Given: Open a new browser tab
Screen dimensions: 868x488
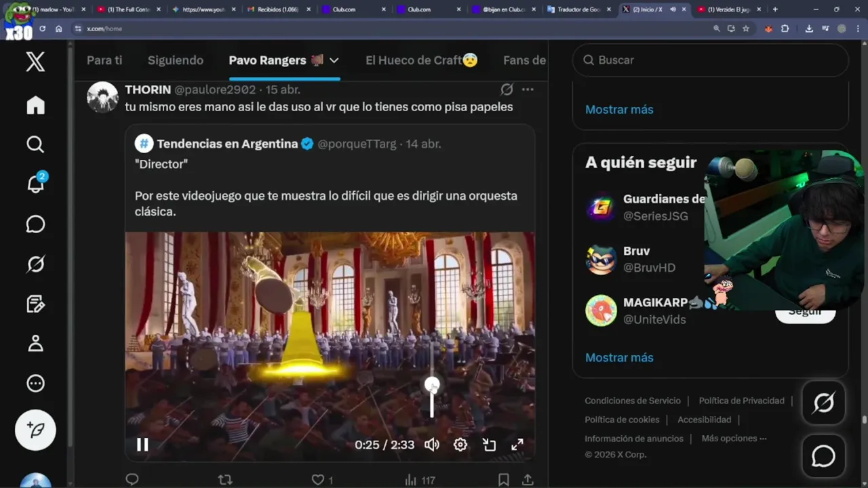Looking at the screenshot, I should (x=775, y=9).
